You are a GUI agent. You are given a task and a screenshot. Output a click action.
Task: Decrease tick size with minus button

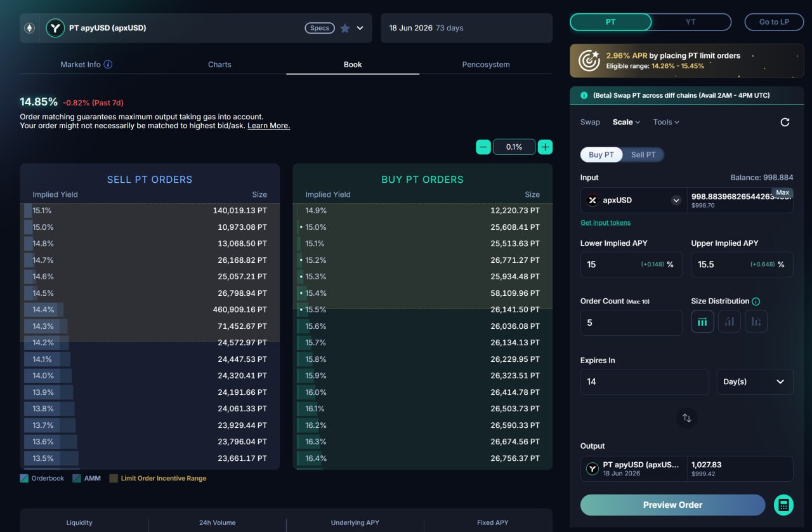[x=483, y=147]
